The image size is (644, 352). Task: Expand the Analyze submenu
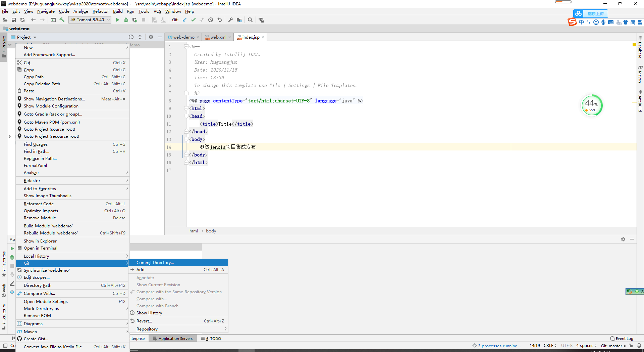[72, 172]
